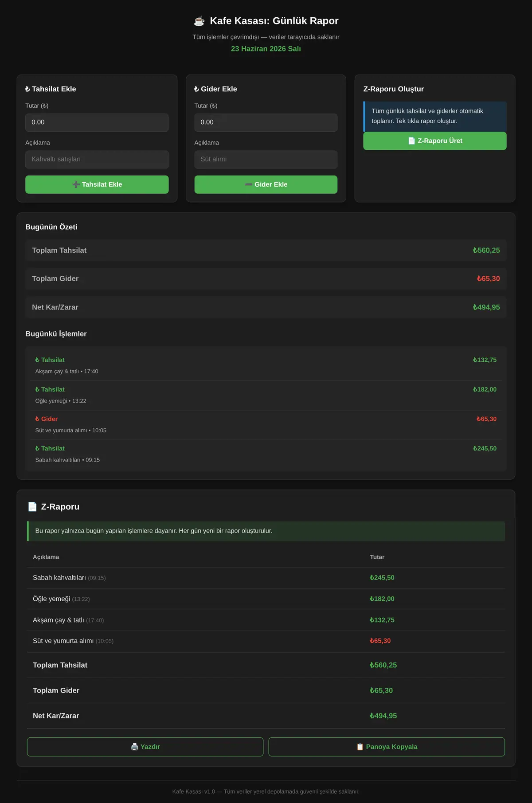This screenshot has width=532, height=803.
Task: Click the document icon beside the Z-Raporu heading
Action: point(32,506)
